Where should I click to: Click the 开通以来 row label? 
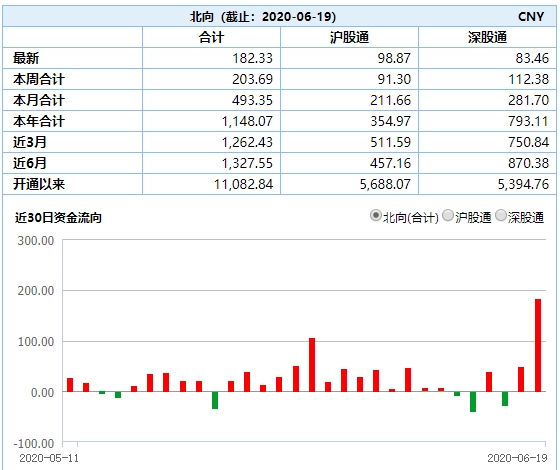[39, 185]
